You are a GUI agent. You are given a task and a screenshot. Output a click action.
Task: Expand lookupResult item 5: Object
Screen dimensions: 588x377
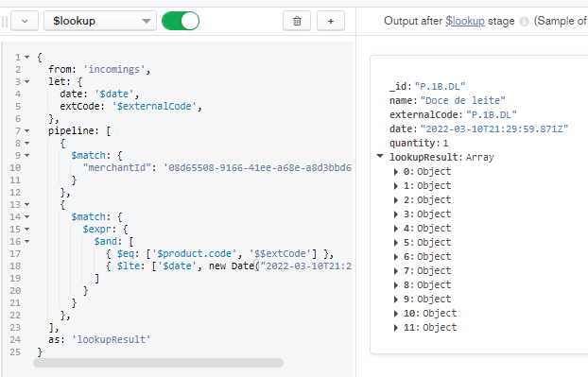pyautogui.click(x=396, y=243)
